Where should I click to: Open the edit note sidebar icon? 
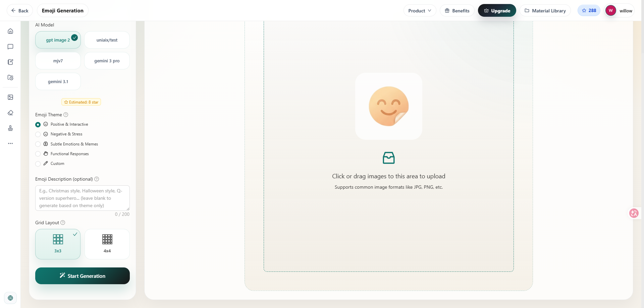click(x=10, y=62)
